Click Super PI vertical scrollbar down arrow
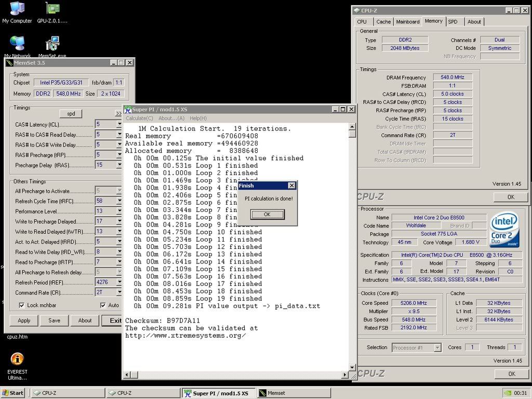This screenshot has width=532, height=399. pos(352,367)
